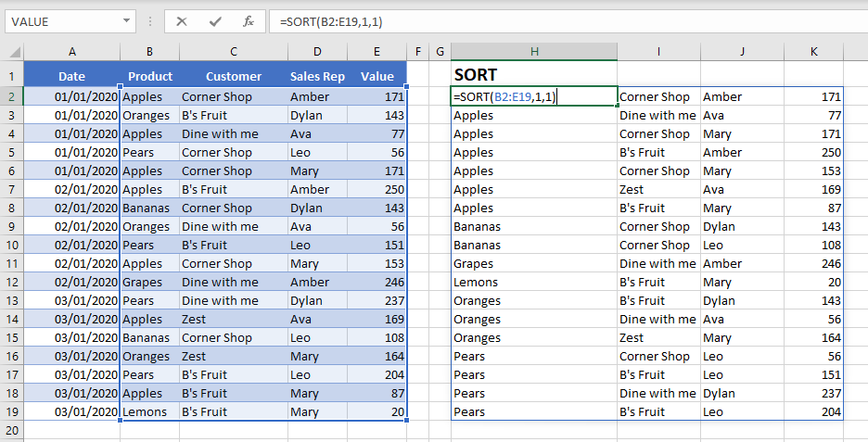Click the Product header cell
The image size is (868, 442).
point(150,76)
